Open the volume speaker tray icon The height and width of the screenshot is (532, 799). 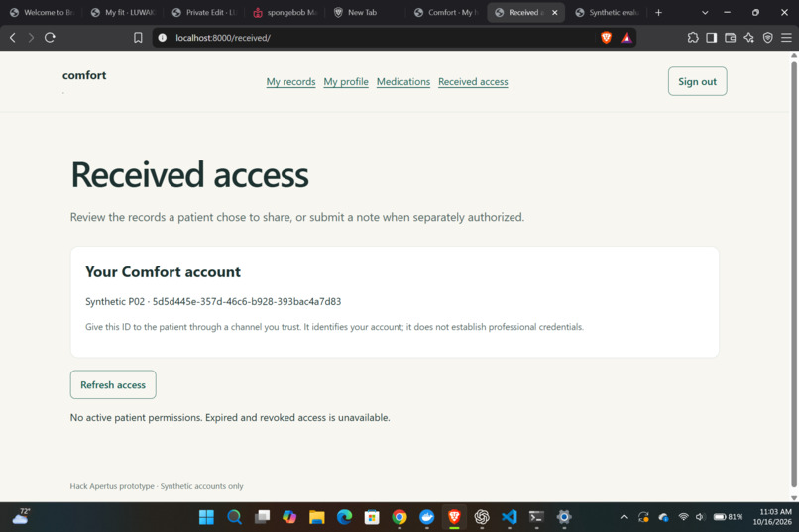coord(700,517)
